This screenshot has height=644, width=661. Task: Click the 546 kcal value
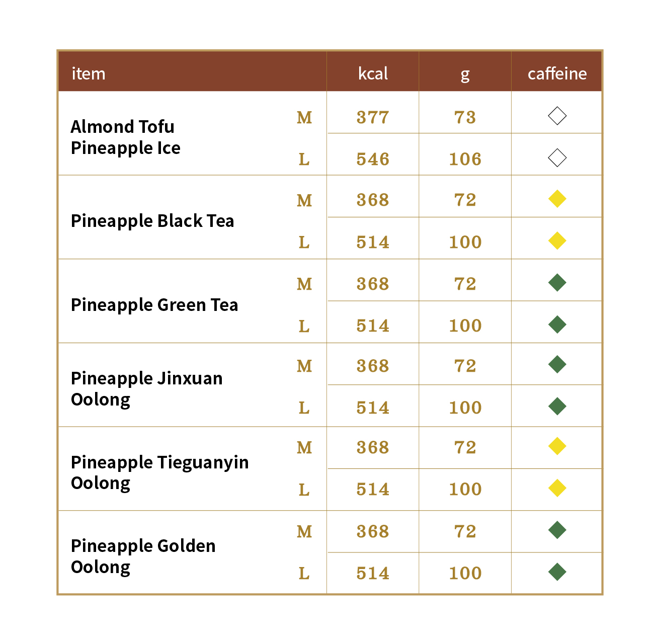pyautogui.click(x=373, y=159)
